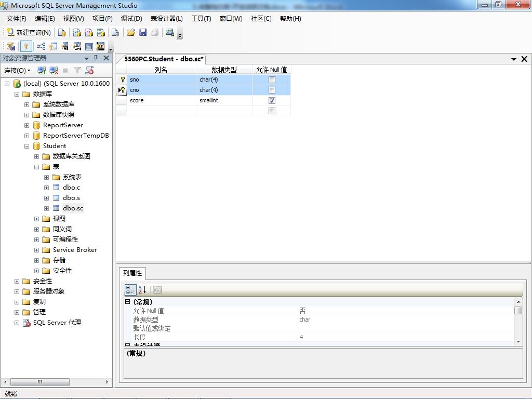The width and height of the screenshot is (532, 399).
Task: Expand the ReportServer database
Action: tap(26, 125)
